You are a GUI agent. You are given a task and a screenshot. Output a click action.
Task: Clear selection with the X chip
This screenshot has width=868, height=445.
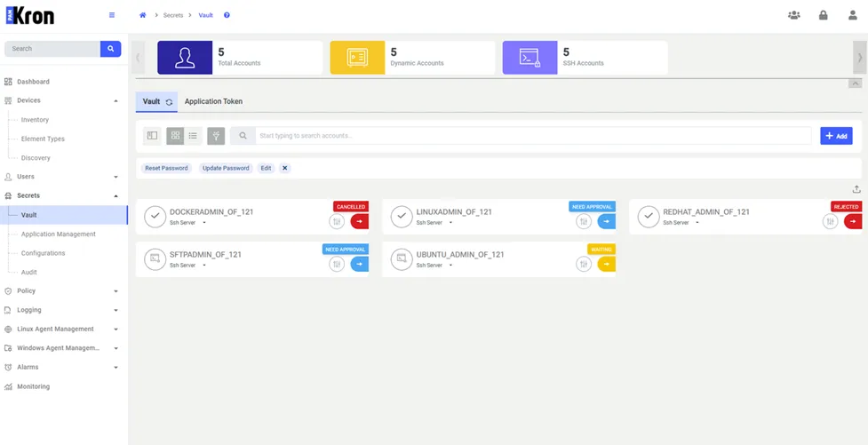284,168
